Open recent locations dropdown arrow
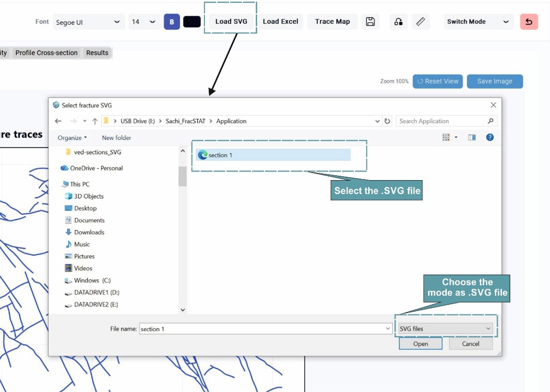The width and height of the screenshot is (550, 392). [85, 121]
